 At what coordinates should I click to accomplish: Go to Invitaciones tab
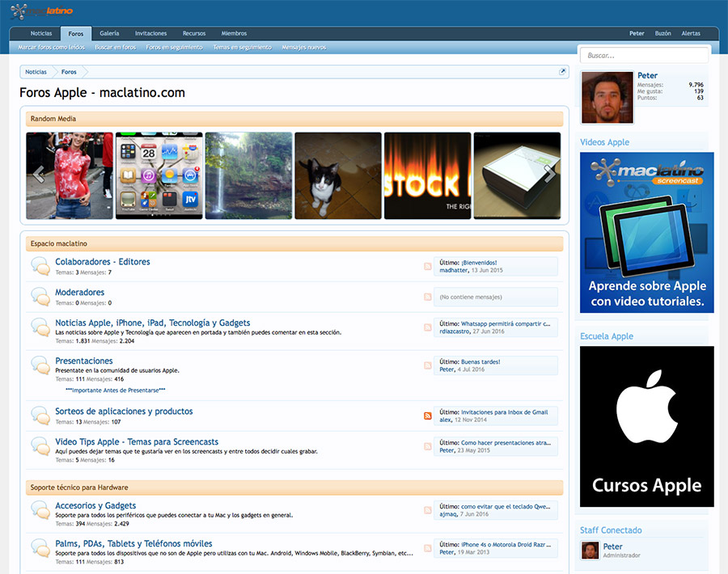(x=151, y=33)
